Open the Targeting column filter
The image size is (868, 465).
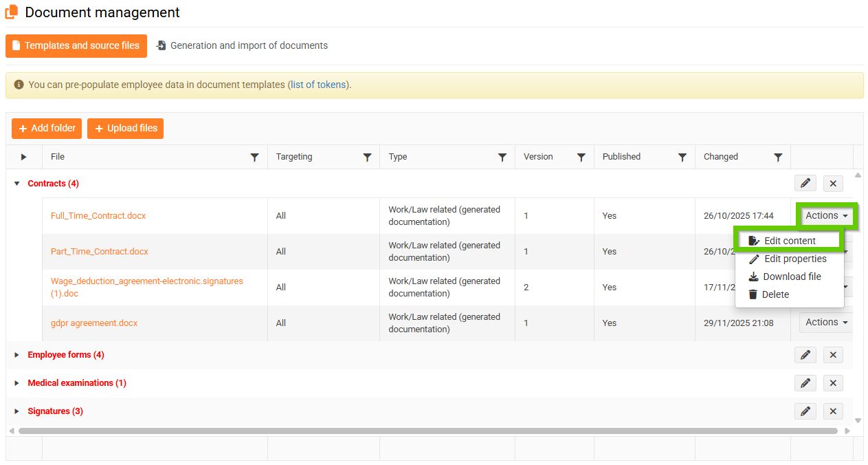367,158
